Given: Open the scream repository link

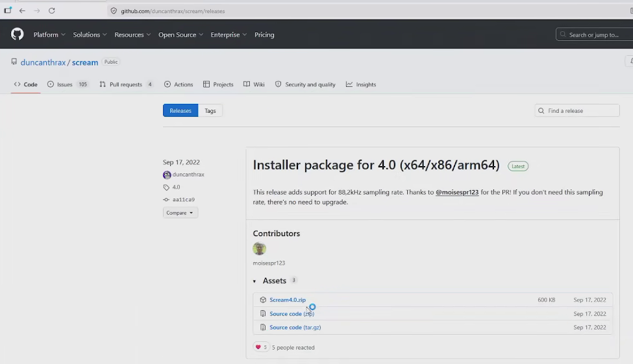Looking at the screenshot, I should click(x=85, y=62).
